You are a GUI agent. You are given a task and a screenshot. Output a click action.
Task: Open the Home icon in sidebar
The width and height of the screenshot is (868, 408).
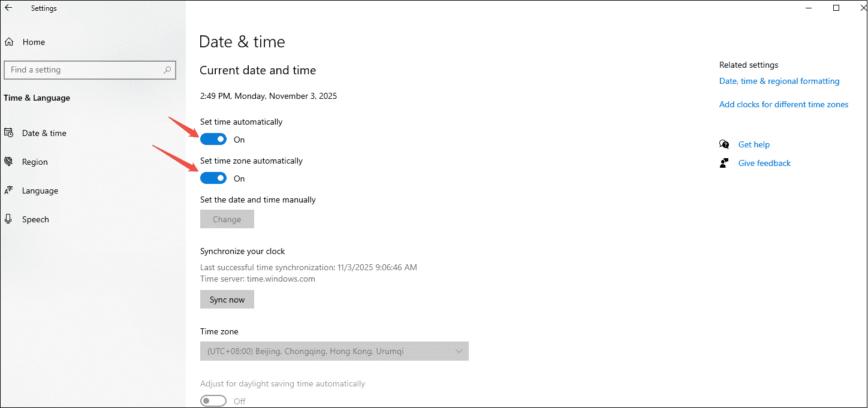[9, 41]
